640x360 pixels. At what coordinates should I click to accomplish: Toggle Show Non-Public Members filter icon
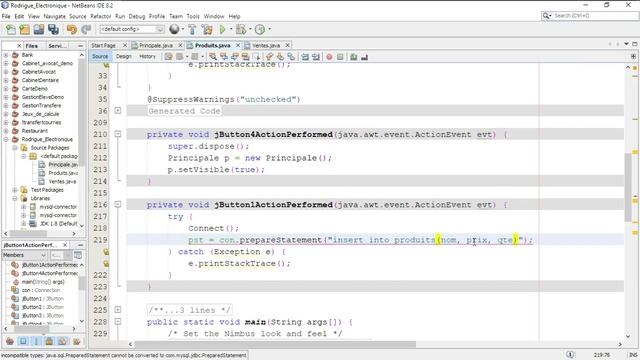coord(49,341)
